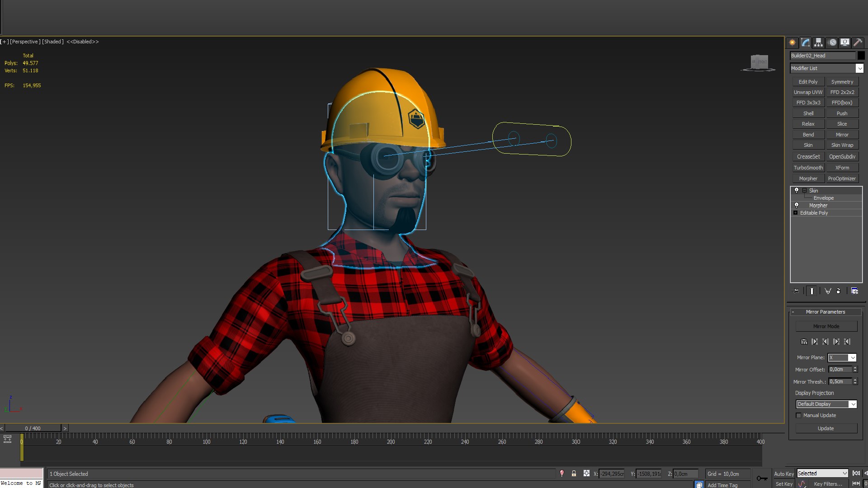Open the Mirror Plane dropdown
The image size is (868, 488).
(x=842, y=357)
